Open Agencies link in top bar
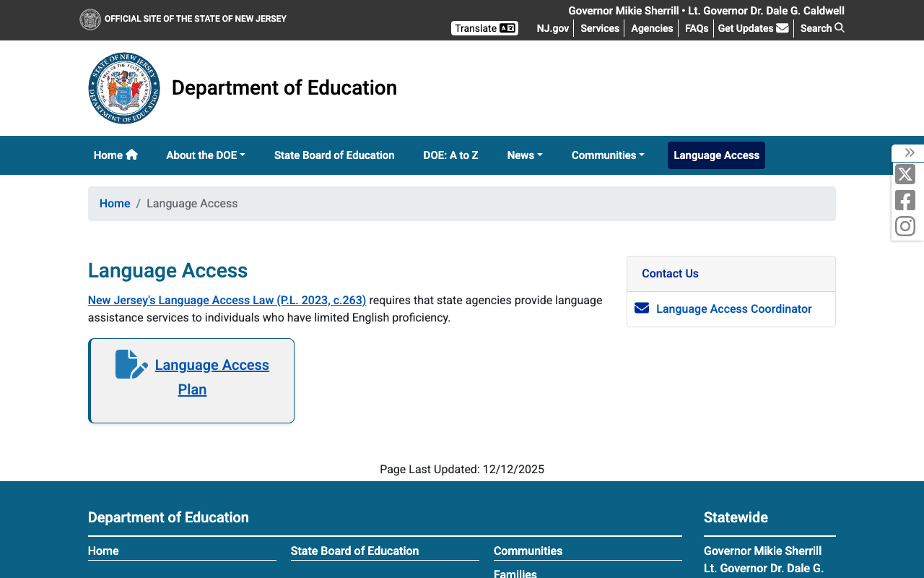This screenshot has width=924, height=578. tap(652, 28)
